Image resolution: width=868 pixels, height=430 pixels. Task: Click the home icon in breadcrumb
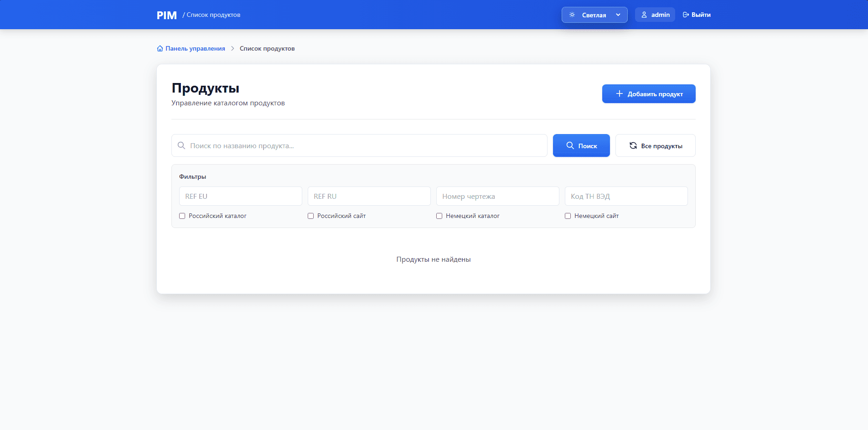(x=160, y=49)
